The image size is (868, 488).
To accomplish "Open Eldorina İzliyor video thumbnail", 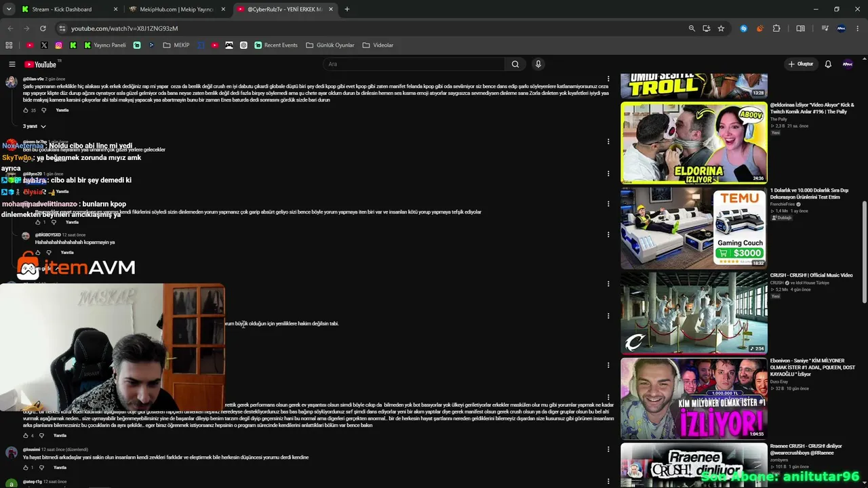I will coord(694,143).
